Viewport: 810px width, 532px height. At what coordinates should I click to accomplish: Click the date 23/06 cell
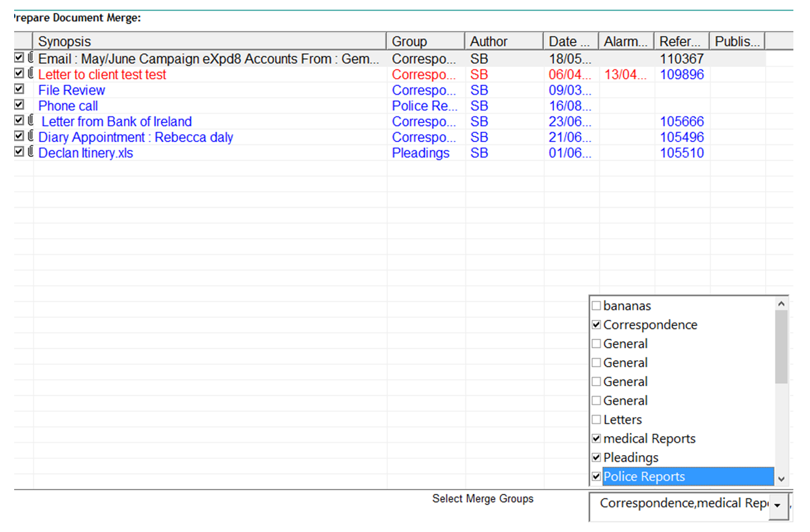point(569,121)
